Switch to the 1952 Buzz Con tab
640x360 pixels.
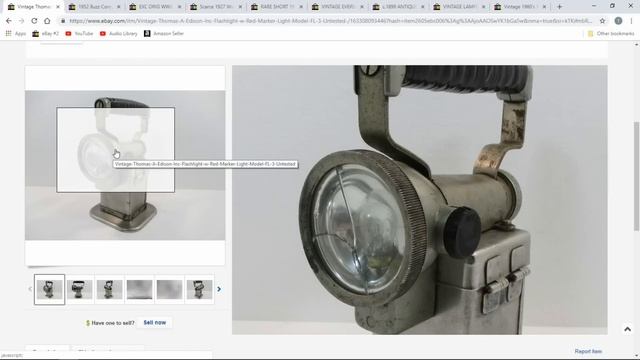pos(95,7)
